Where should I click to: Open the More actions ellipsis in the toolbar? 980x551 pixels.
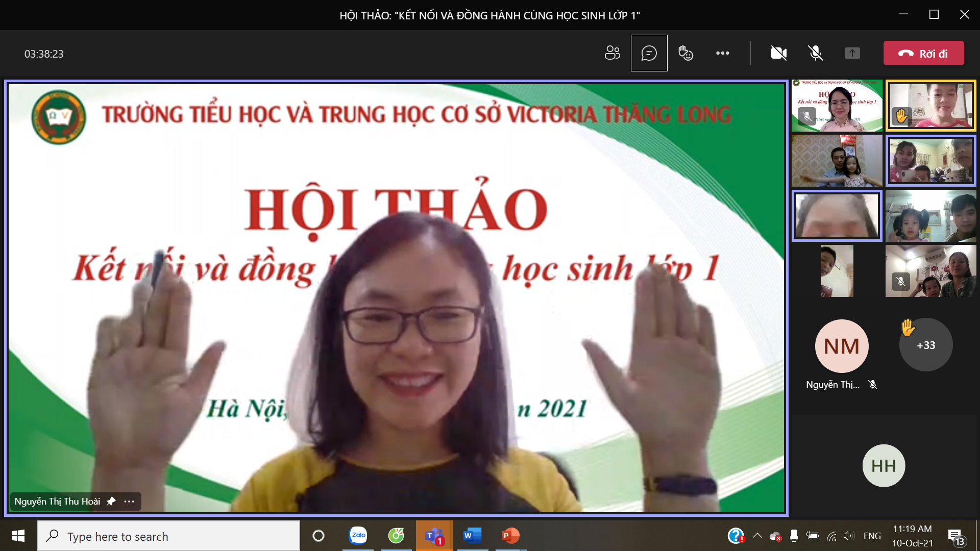[x=722, y=53]
